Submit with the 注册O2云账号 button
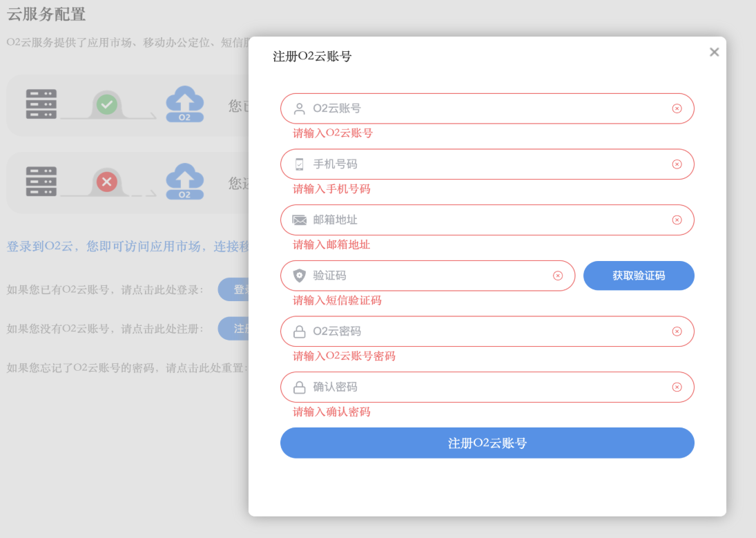This screenshot has width=756, height=538. [487, 443]
